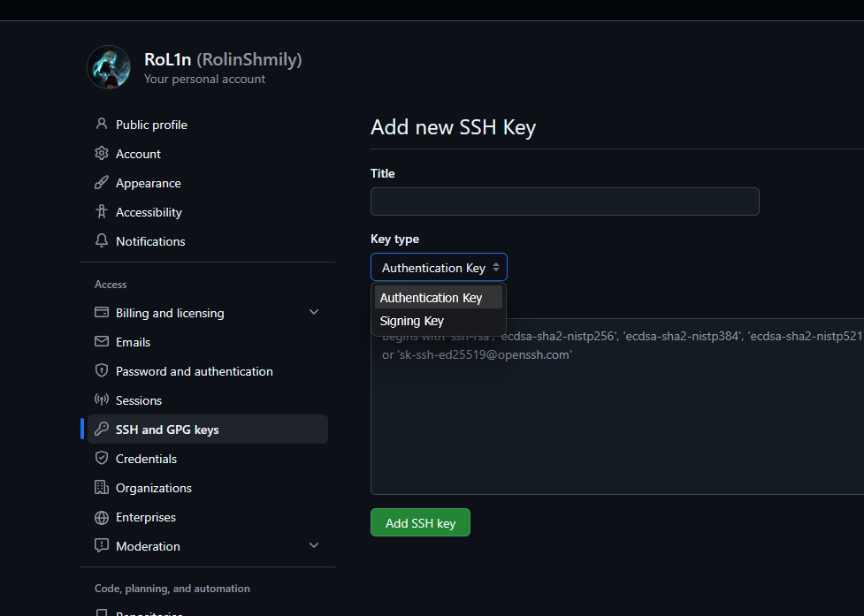This screenshot has width=864, height=616.
Task: Open the Key type dropdown
Action: (x=439, y=268)
